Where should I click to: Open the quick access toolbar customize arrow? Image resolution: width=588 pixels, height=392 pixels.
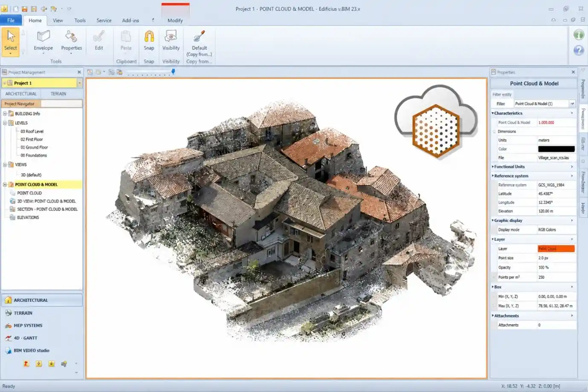tap(69, 9)
